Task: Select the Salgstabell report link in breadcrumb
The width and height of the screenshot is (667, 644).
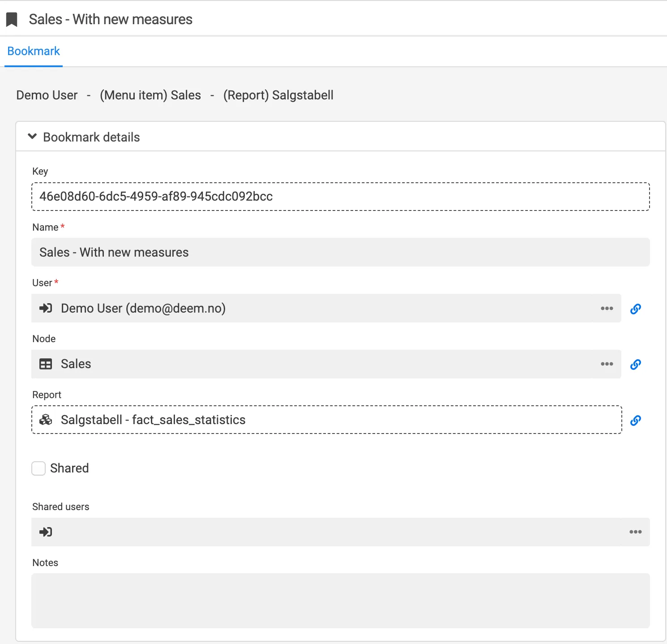Action: [x=278, y=95]
